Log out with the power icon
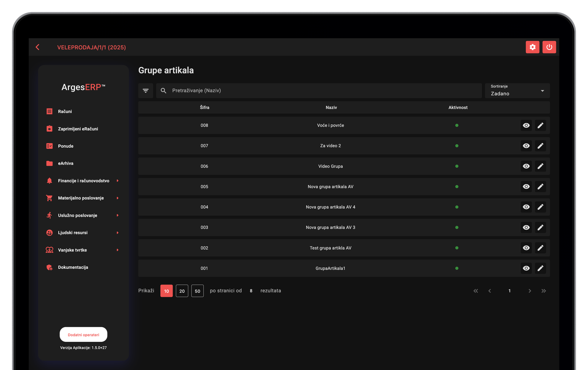 (x=549, y=47)
